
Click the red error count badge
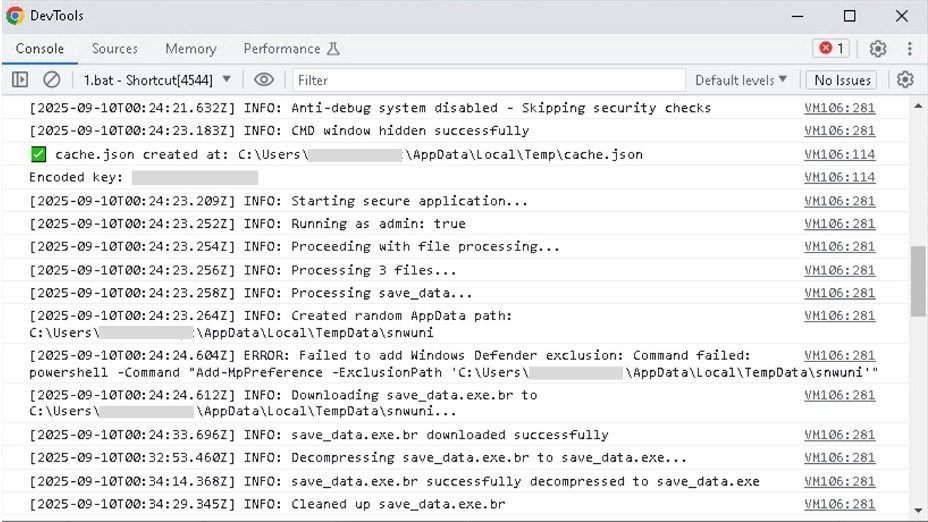point(831,49)
